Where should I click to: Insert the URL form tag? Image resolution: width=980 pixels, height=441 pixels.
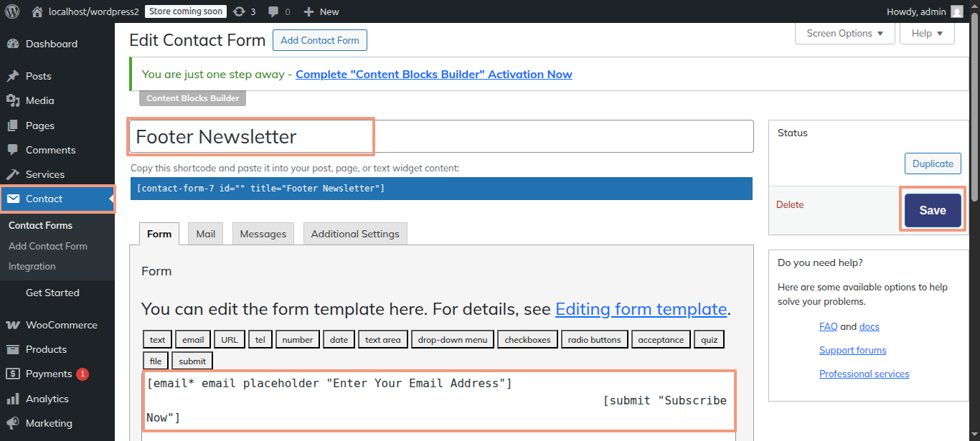pyautogui.click(x=230, y=339)
